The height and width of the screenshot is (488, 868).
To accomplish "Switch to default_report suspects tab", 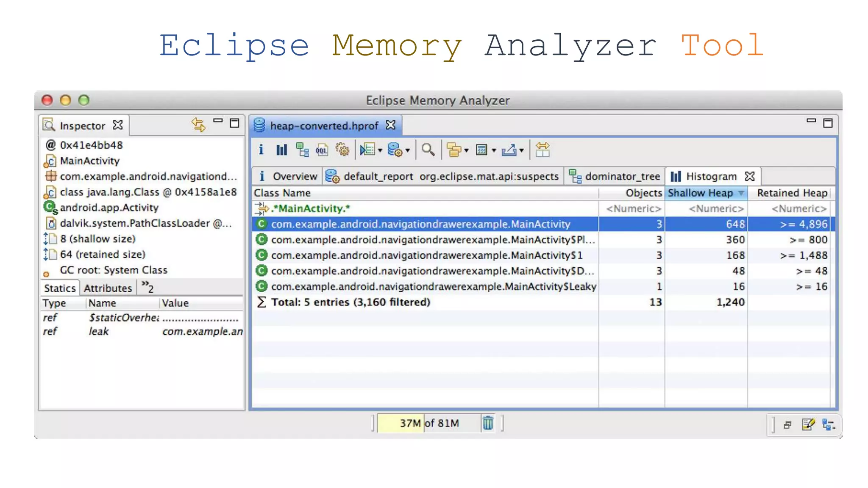I will click(442, 176).
